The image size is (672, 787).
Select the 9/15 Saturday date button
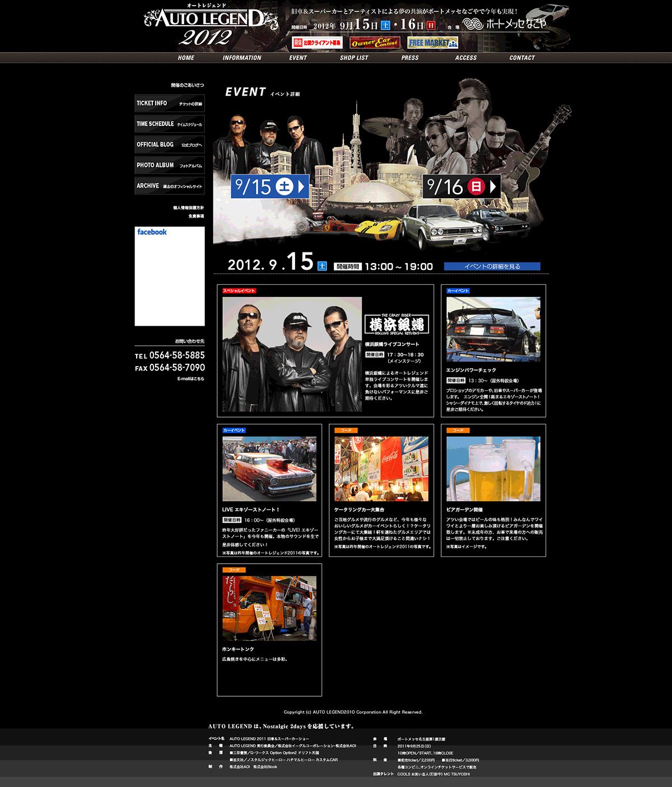[270, 186]
